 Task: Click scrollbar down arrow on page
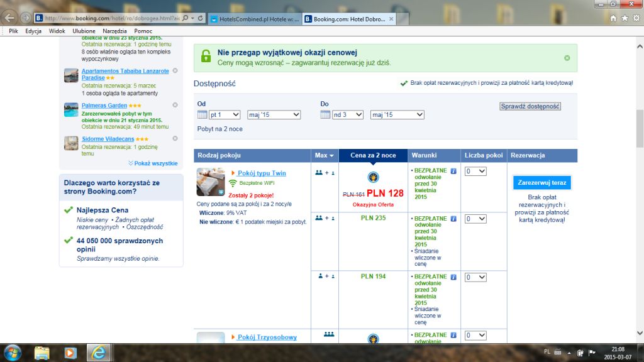[x=640, y=333]
